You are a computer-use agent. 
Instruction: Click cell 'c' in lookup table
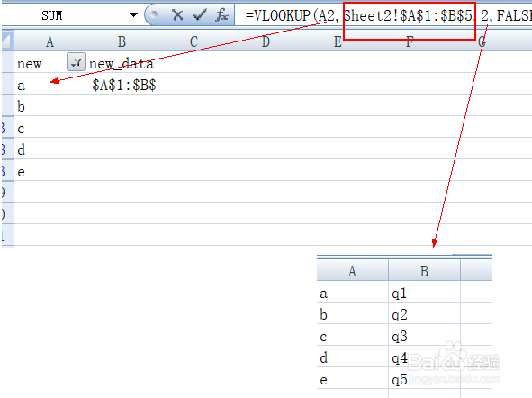tap(352, 336)
